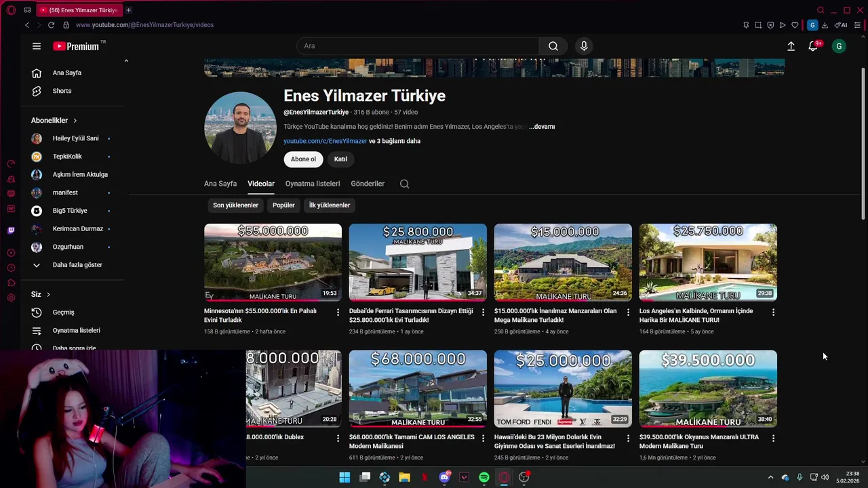Select Son yüklenenler filter chip
This screenshot has width=868, height=488.
[x=235, y=205]
